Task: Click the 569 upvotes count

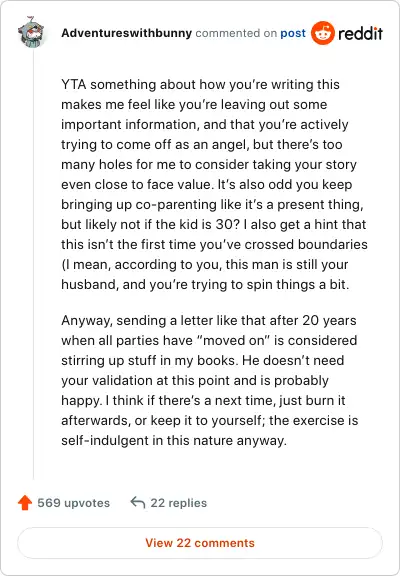Action: 73,503
